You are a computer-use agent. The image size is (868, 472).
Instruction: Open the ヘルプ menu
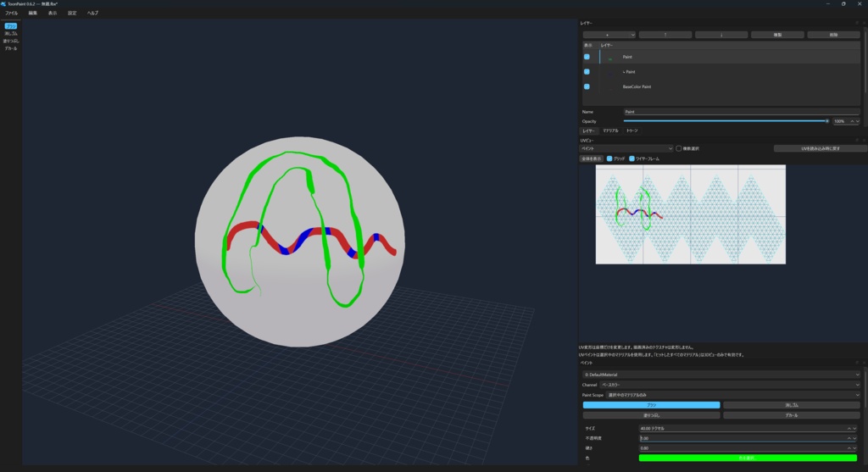point(92,13)
